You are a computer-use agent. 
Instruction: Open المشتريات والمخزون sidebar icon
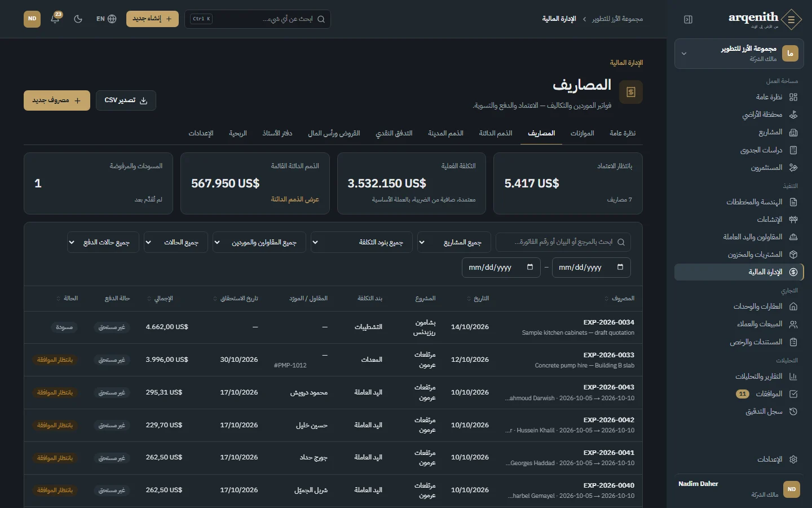(793, 255)
